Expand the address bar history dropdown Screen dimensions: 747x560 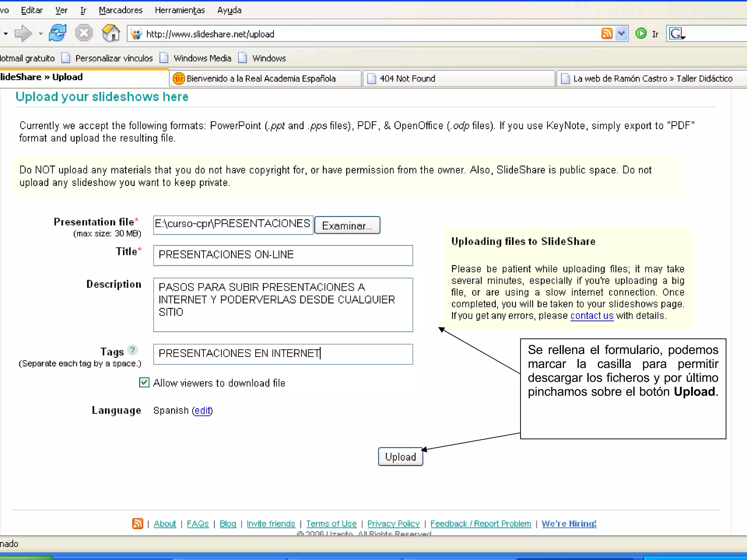(x=621, y=34)
